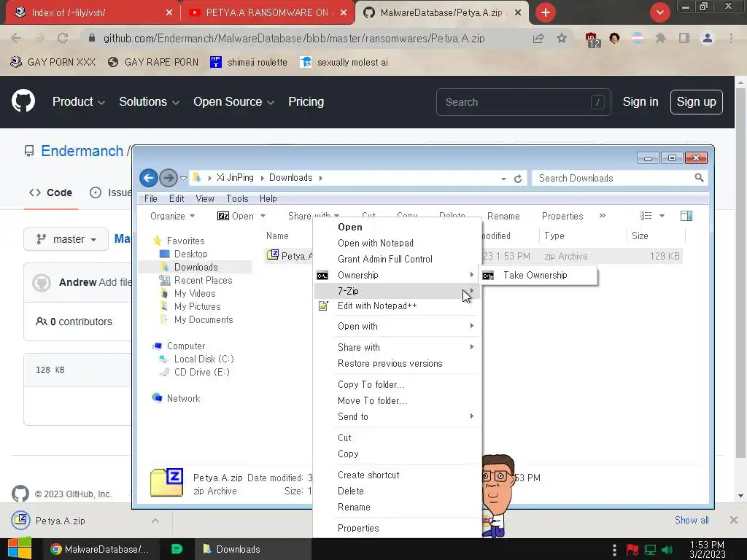Open the view options dropdown arrow
The image size is (747, 560).
(662, 216)
